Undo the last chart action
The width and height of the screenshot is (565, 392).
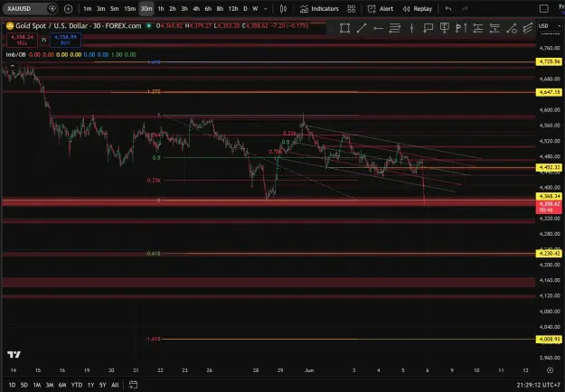(x=448, y=9)
